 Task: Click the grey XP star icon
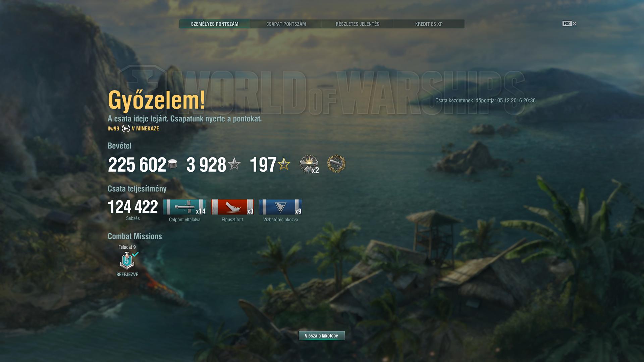point(234,164)
